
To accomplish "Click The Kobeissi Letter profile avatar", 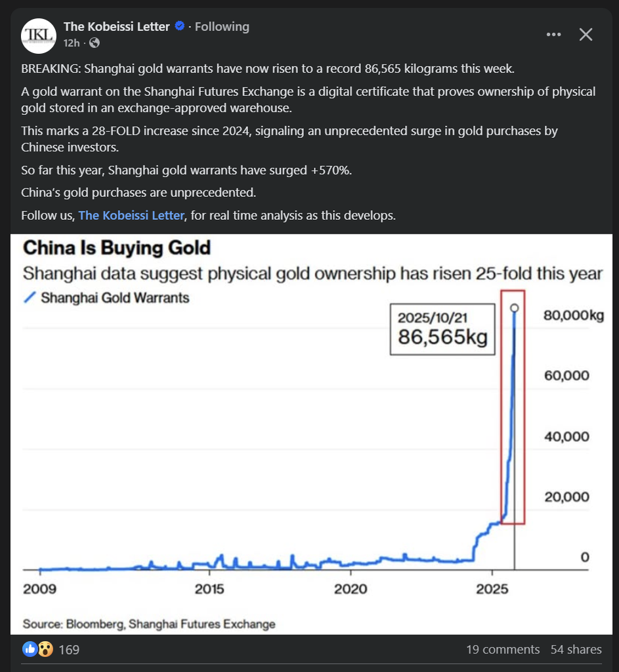I will [x=38, y=35].
